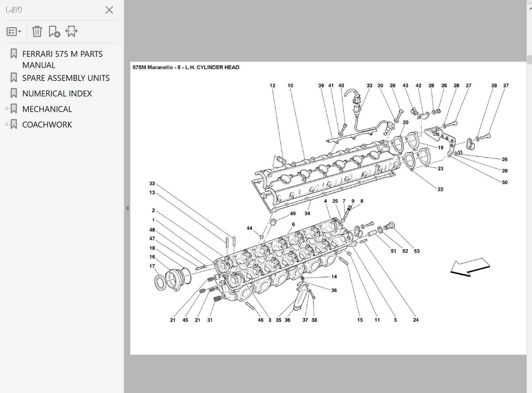The image size is (532, 393).
Task: Find the current bookmark via expand icon
Action: (71, 31)
